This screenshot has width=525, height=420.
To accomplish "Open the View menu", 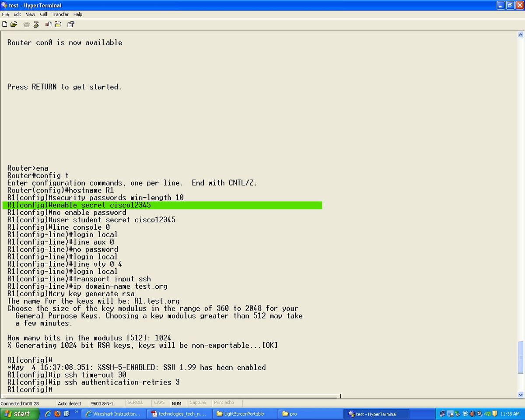I will (30, 14).
